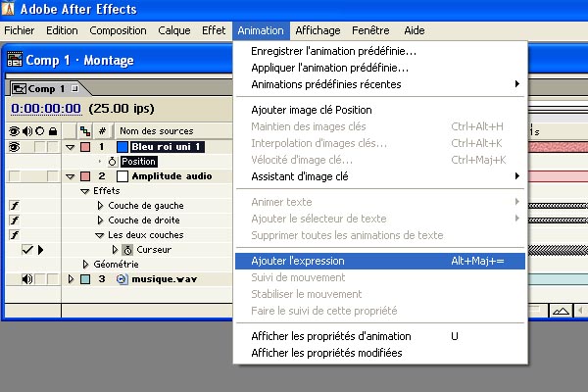This screenshot has width=588, height=392.
Task: Toggle Les deux couches effect switch
Action: [15, 235]
